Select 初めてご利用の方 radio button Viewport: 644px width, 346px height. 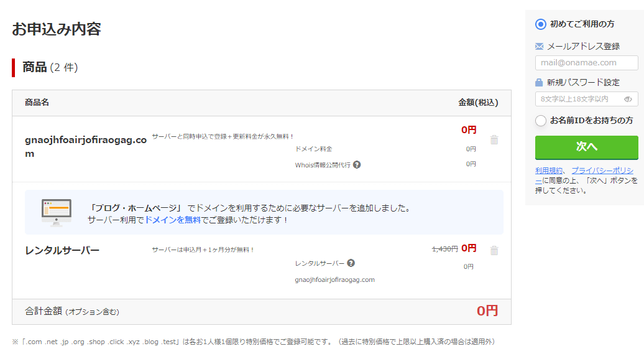click(541, 24)
